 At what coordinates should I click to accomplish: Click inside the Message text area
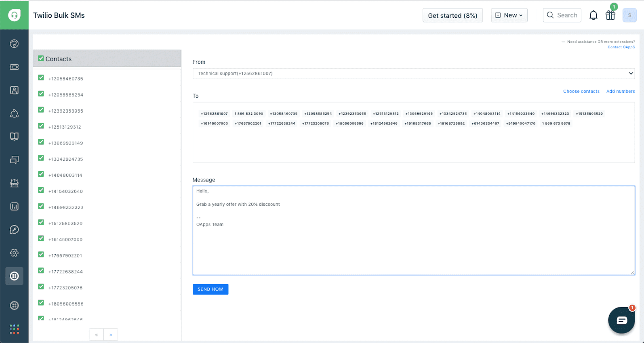pos(414,230)
